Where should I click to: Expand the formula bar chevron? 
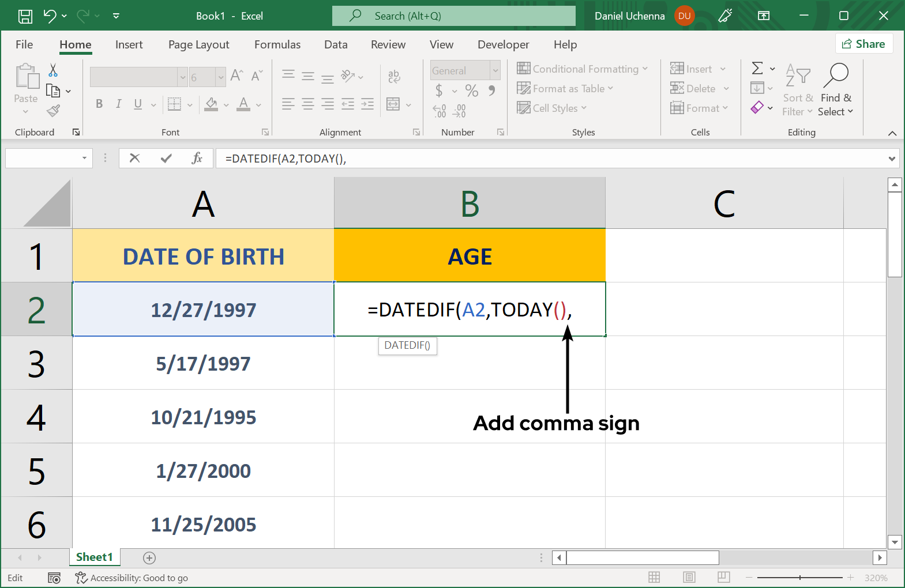(892, 159)
